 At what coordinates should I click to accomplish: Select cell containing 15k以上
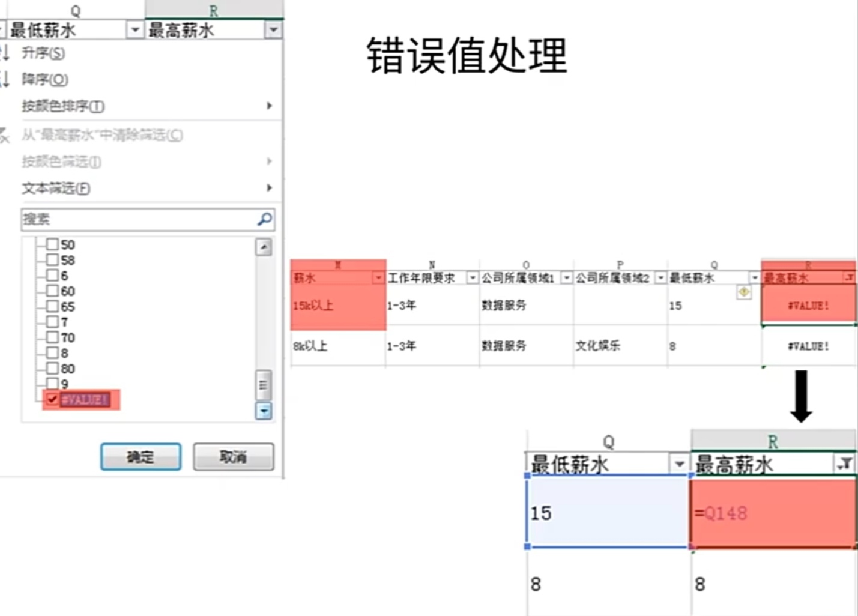(338, 306)
